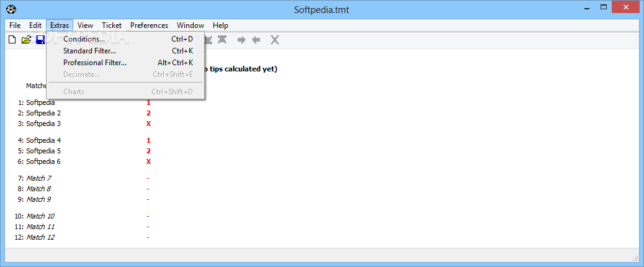Open file with the folder icon

[26, 40]
